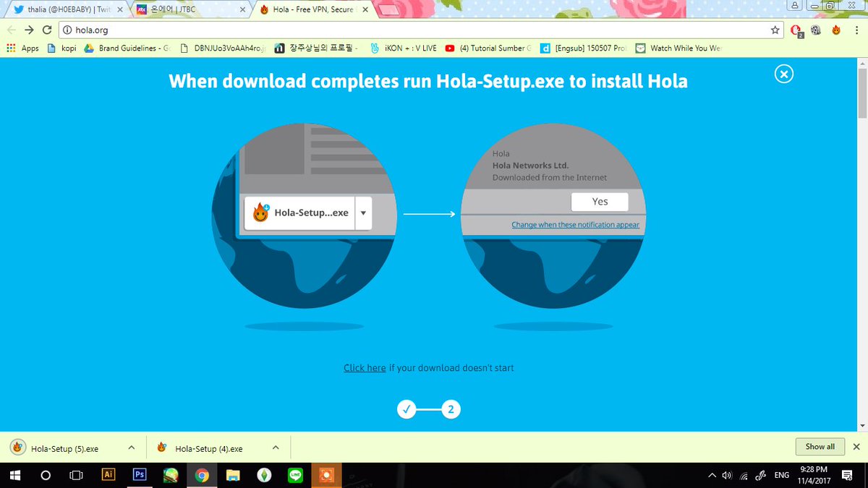Close the downloads bar
This screenshot has height=488, width=868.
856,447
